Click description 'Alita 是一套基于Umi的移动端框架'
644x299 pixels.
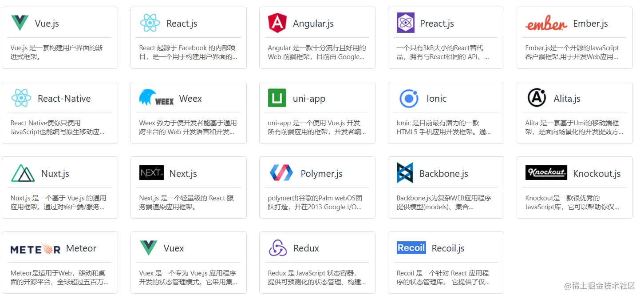tap(574, 128)
